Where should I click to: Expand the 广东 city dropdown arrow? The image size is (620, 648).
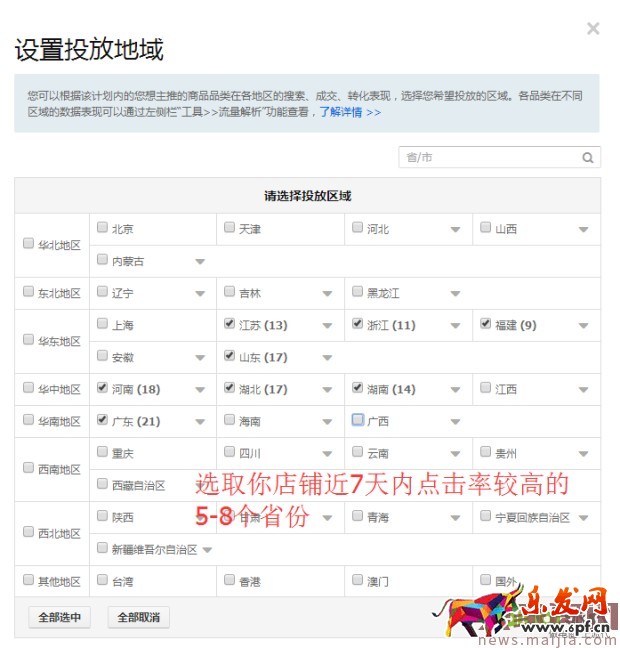tap(200, 422)
